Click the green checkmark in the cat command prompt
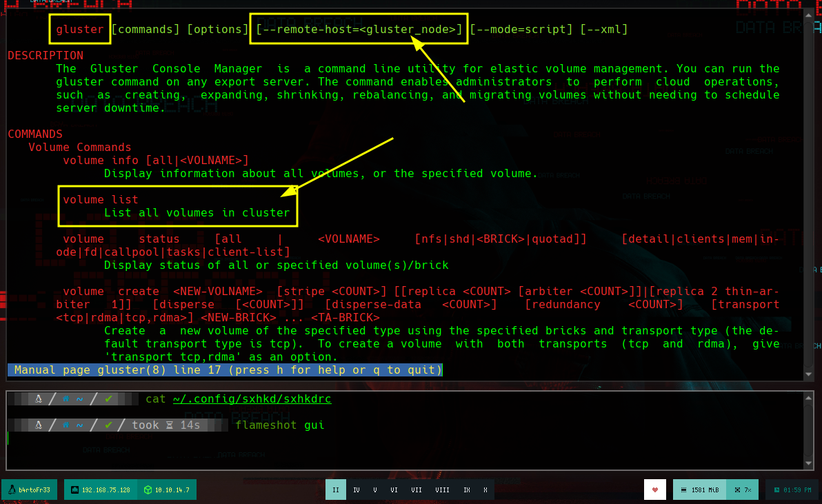The height and width of the screenshot is (504, 822). point(108,399)
